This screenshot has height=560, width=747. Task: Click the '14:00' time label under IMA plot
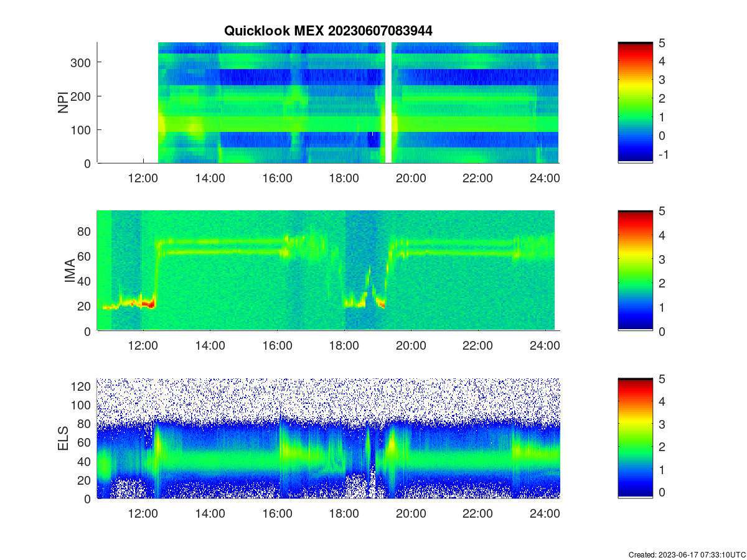click(210, 346)
